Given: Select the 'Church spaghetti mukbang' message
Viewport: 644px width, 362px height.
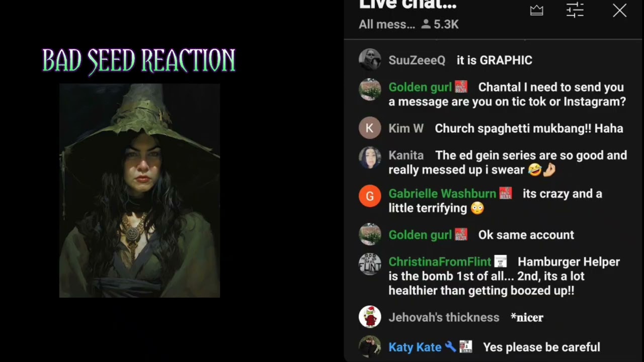Looking at the screenshot, I should pos(529,128).
